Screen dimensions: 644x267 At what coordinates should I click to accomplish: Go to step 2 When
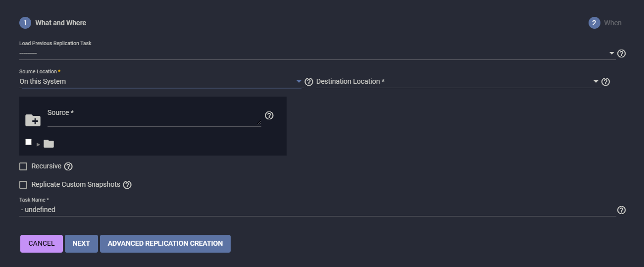(x=605, y=23)
